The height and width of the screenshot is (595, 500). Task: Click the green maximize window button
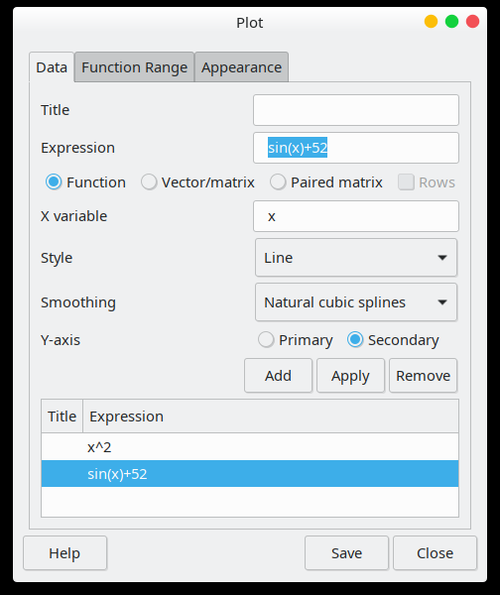click(451, 22)
